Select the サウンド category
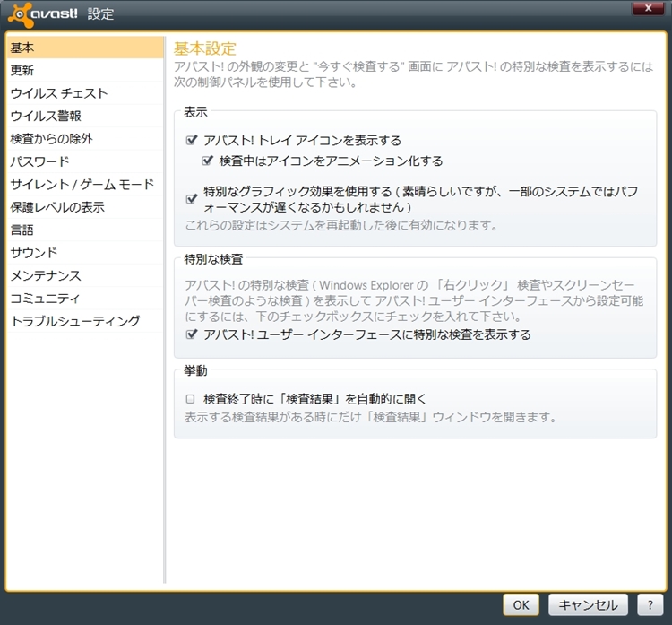672x625 pixels. 85,252
